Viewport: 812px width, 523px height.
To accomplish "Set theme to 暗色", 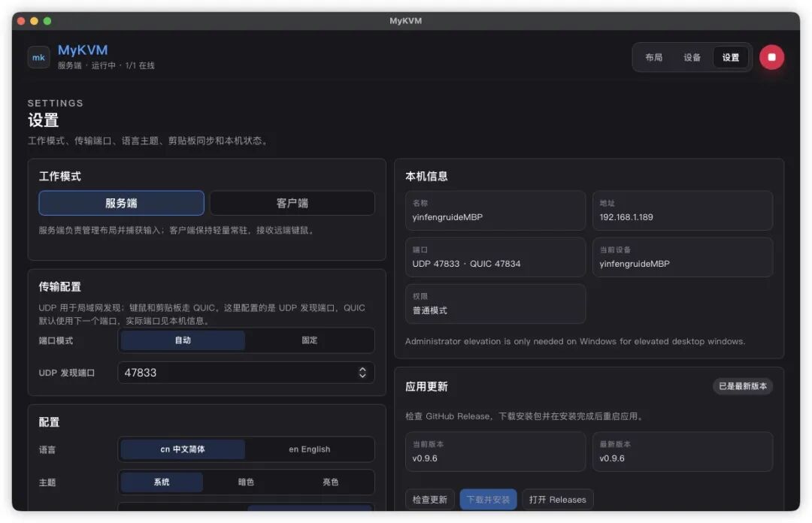I will pyautogui.click(x=246, y=482).
